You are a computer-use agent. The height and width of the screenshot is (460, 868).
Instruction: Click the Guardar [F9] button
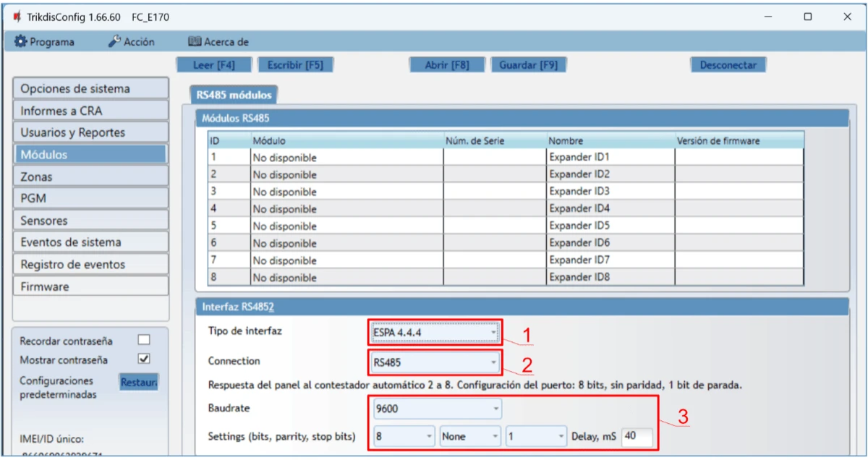528,64
